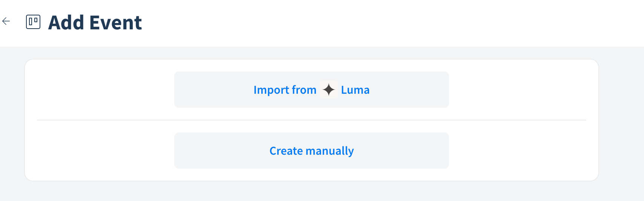
Task: Return to previous page via back arrow
Action: click(6, 21)
